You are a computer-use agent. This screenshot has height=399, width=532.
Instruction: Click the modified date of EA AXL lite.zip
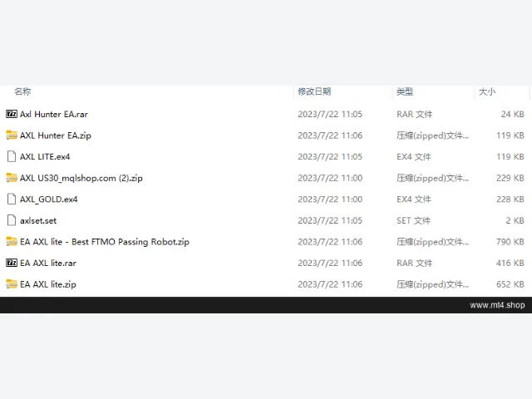[x=330, y=284]
